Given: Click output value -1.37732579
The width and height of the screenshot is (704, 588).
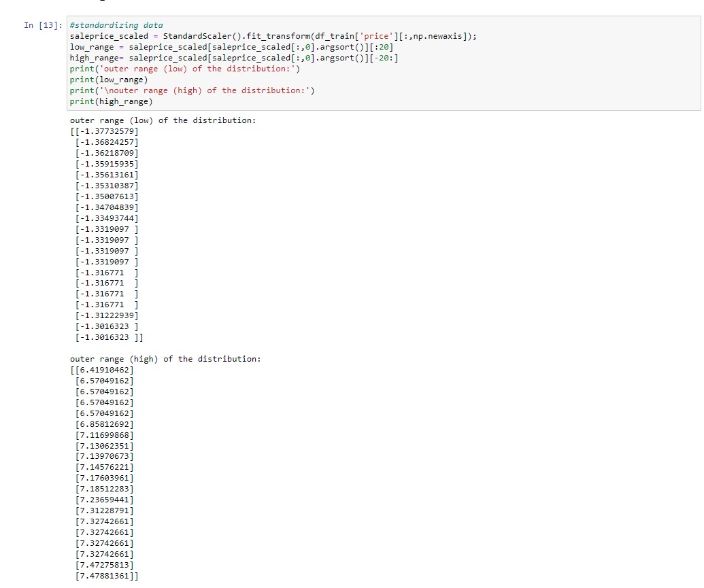Looking at the screenshot, I should pos(107,131).
